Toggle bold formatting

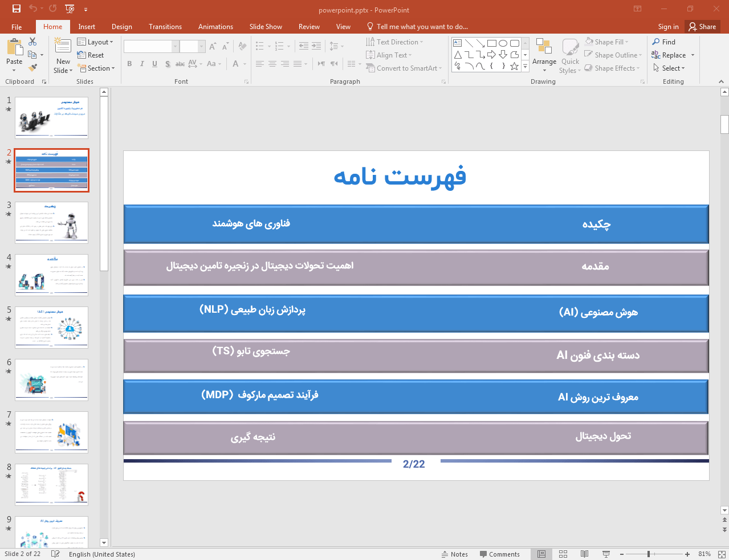(129, 64)
